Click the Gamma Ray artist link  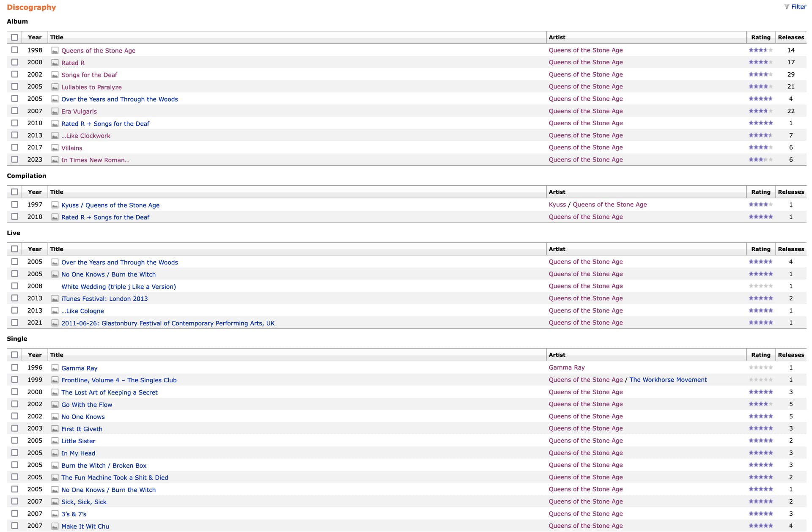567,367
